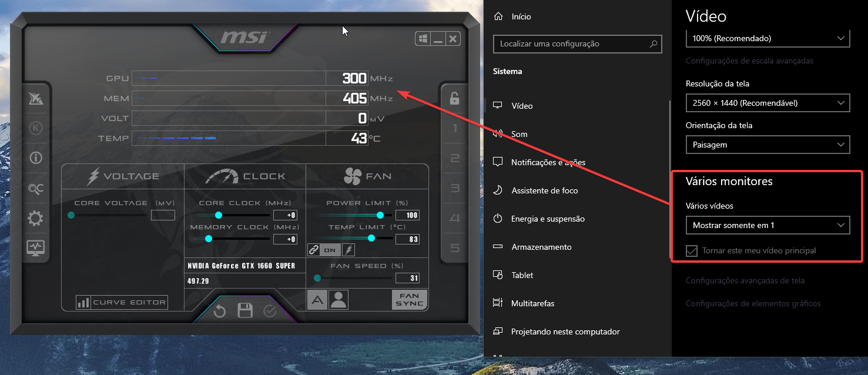Click the save profile floppy icon
This screenshot has height=375, width=868.
pyautogui.click(x=245, y=311)
